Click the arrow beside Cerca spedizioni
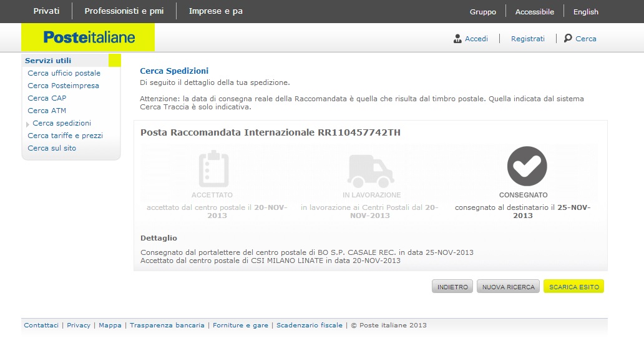The height and width of the screenshot is (348, 644). [x=28, y=124]
